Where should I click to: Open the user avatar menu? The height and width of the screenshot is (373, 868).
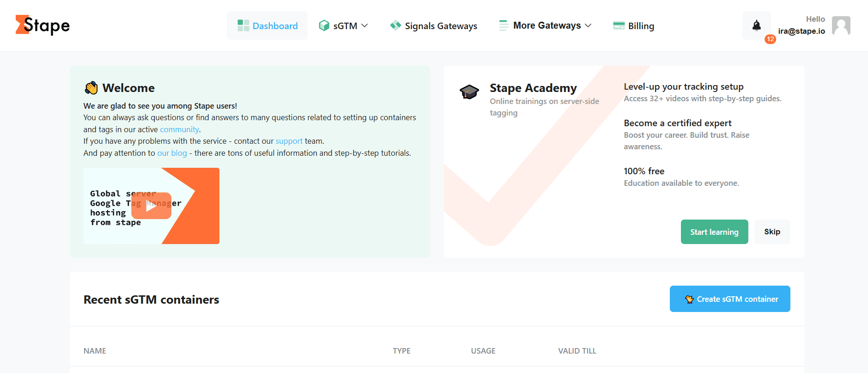(x=841, y=25)
